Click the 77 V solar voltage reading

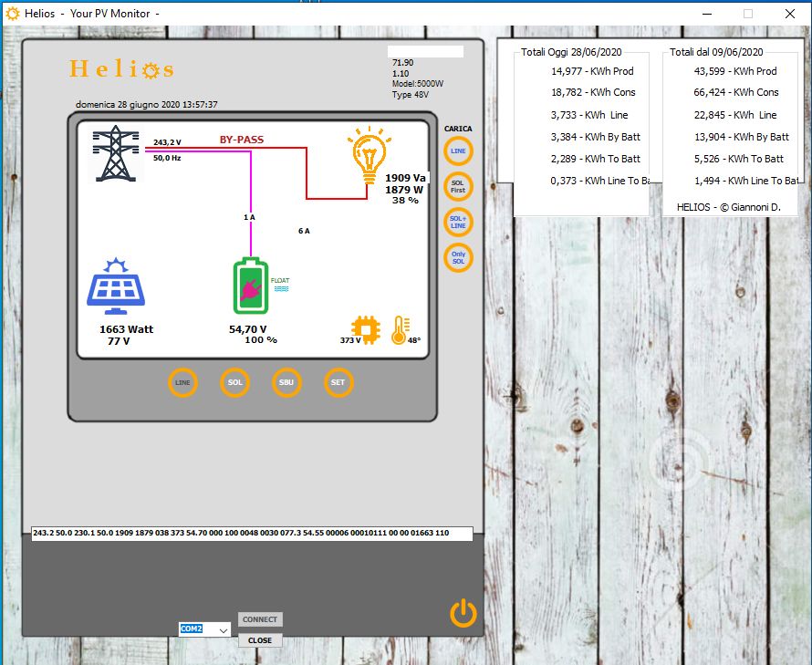click(119, 341)
